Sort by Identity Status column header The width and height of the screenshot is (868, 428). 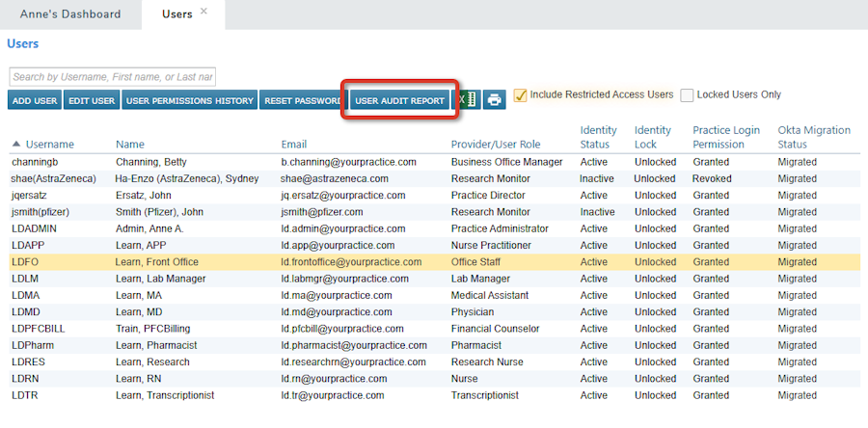[x=598, y=137]
